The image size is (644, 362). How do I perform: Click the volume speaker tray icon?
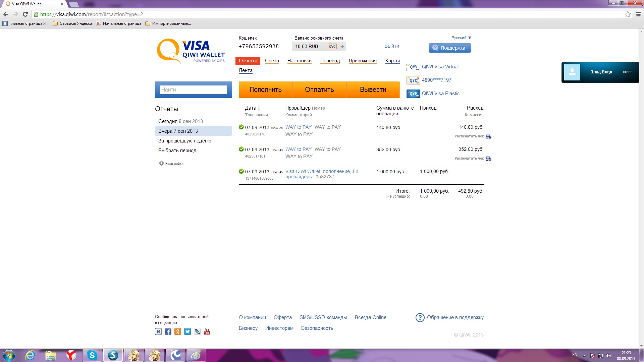pos(608,356)
